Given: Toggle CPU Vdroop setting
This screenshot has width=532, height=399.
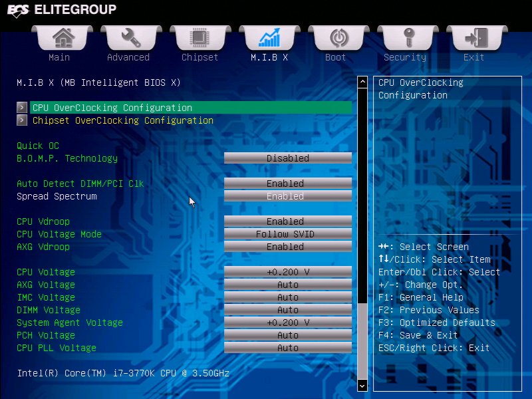Looking at the screenshot, I should click(287, 221).
